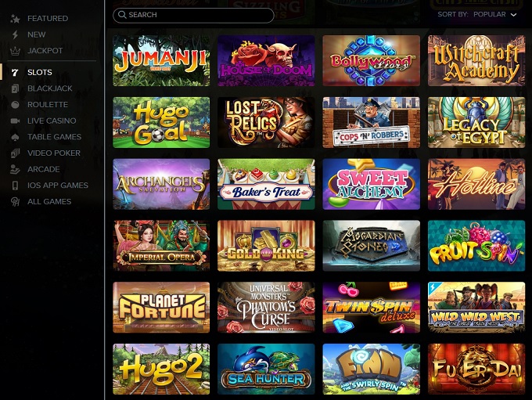Click the Jackpot crown icon
This screenshot has width=532, height=400.
[15, 51]
